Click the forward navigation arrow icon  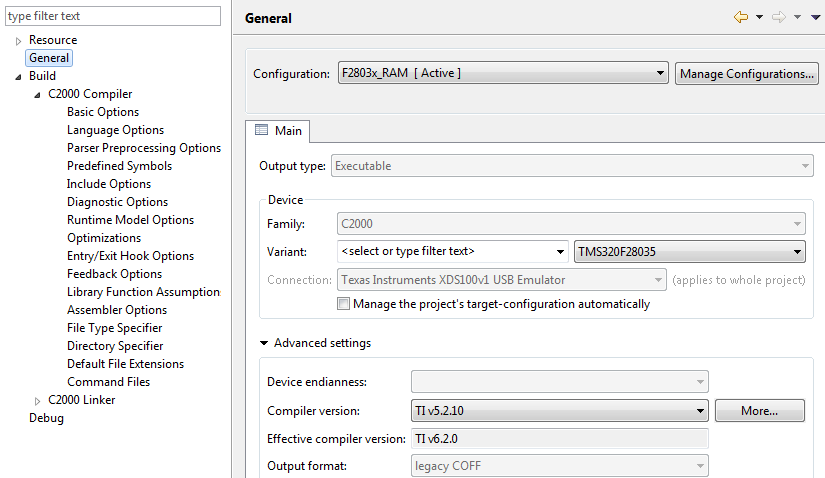coord(778,17)
